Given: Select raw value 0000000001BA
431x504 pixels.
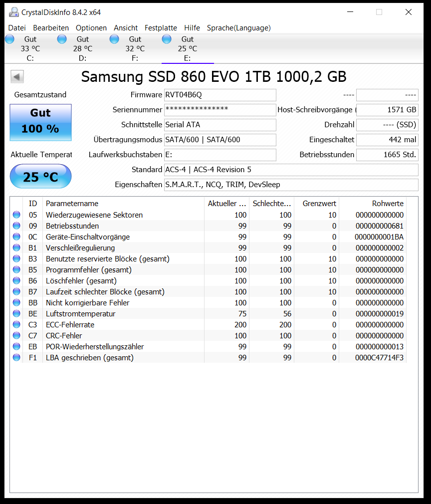Looking at the screenshot, I should click(x=379, y=237).
